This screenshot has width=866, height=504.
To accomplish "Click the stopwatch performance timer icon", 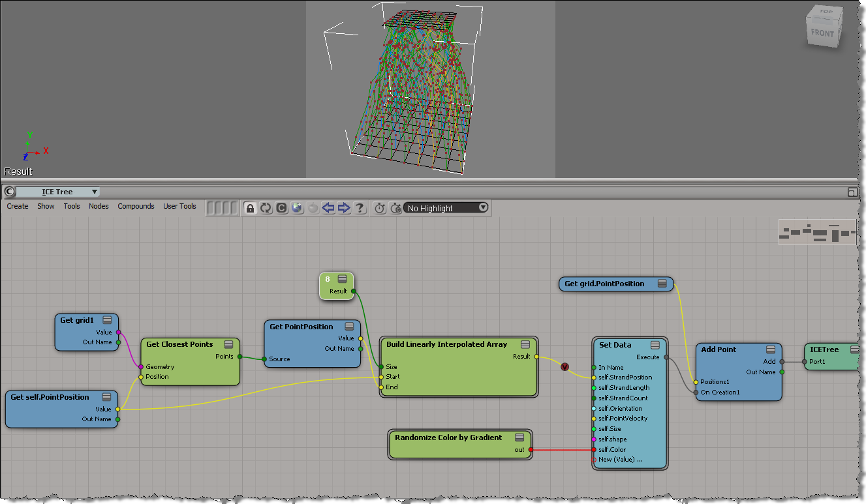I will pos(380,208).
